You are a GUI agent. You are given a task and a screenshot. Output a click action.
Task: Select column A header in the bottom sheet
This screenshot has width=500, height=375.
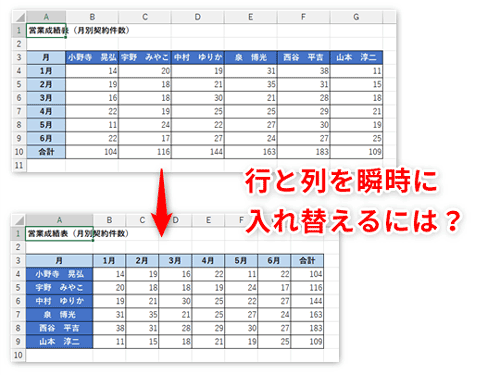tap(59, 220)
